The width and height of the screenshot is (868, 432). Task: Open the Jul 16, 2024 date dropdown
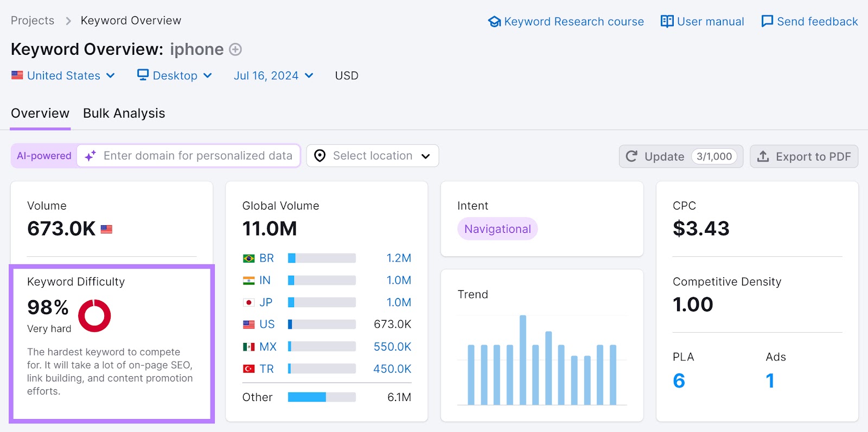(273, 75)
